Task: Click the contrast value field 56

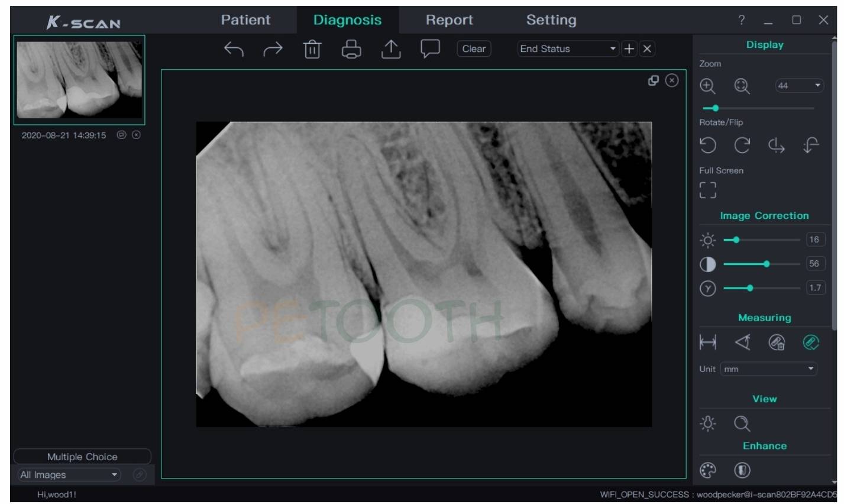Action: click(x=814, y=264)
